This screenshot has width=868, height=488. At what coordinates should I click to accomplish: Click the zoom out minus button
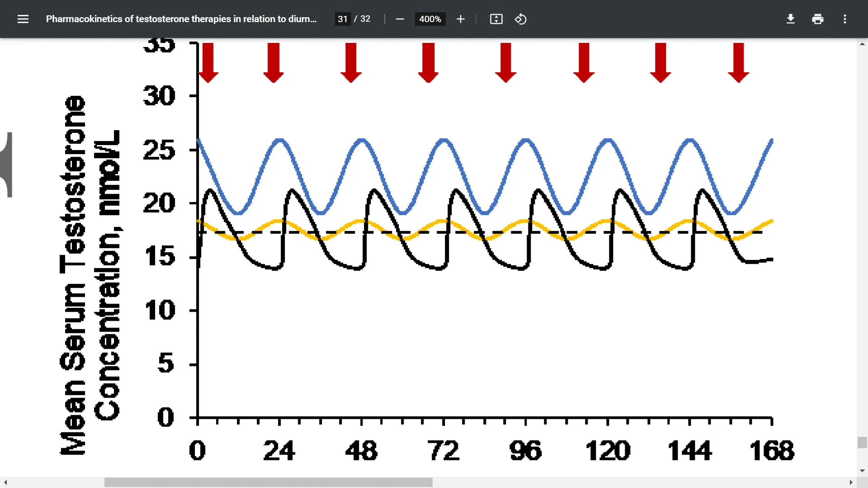pyautogui.click(x=400, y=19)
